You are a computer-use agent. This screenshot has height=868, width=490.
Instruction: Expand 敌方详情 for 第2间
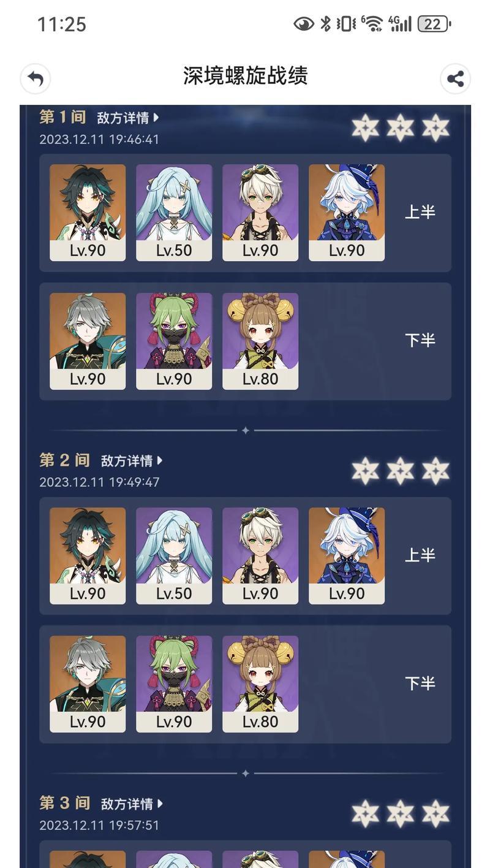[132, 460]
